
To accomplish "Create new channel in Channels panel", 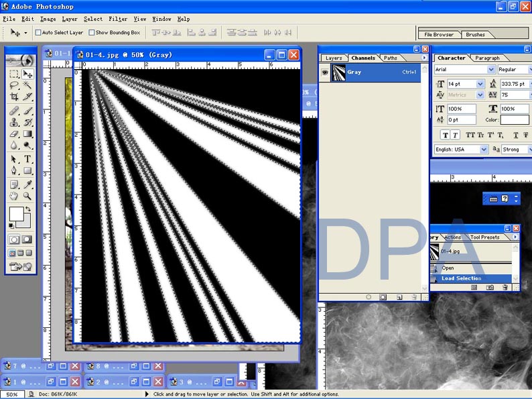I will click(x=399, y=297).
